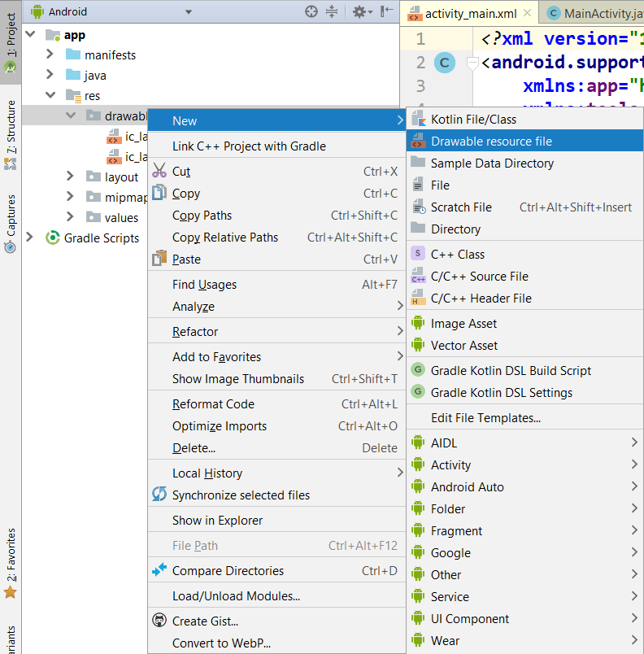Click the Android robot icon in view selector
The image size is (644, 654).
click(37, 11)
